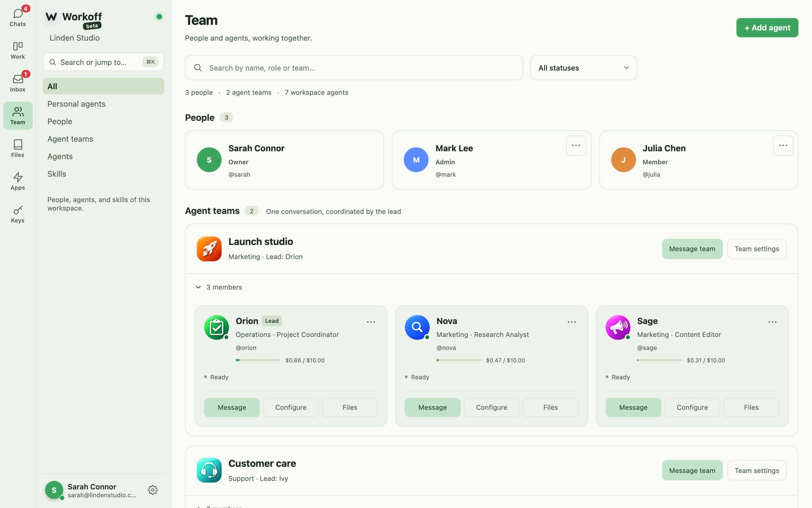Collapse the 3 members section of Launch studio

219,287
